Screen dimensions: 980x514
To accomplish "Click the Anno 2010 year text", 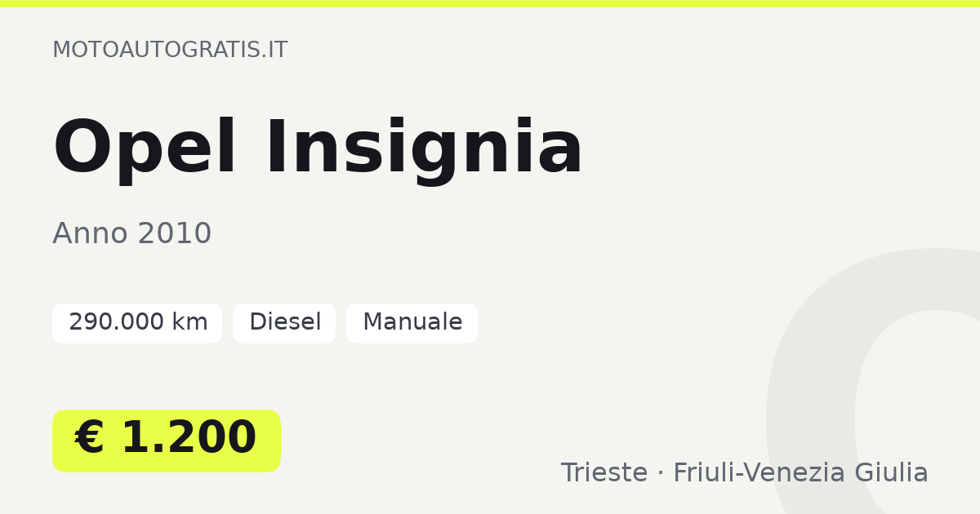I will coord(132,234).
